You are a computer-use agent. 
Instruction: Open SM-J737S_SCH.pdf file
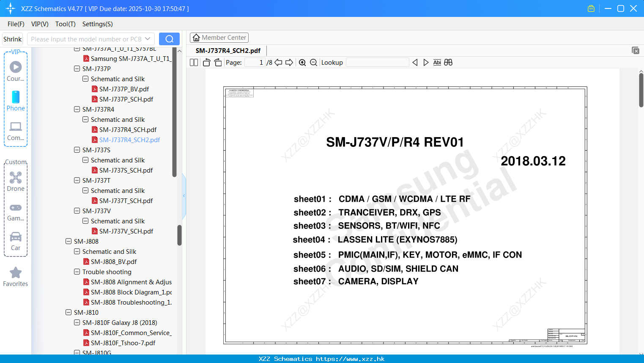(126, 170)
